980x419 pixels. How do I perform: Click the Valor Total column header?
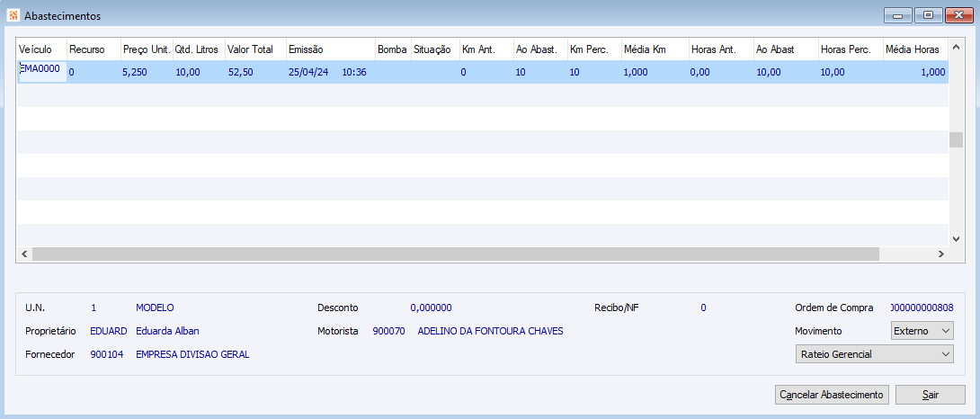click(255, 49)
